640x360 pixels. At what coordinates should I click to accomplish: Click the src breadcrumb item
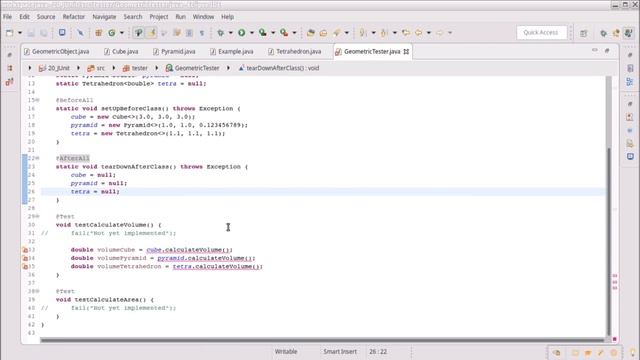click(x=96, y=68)
